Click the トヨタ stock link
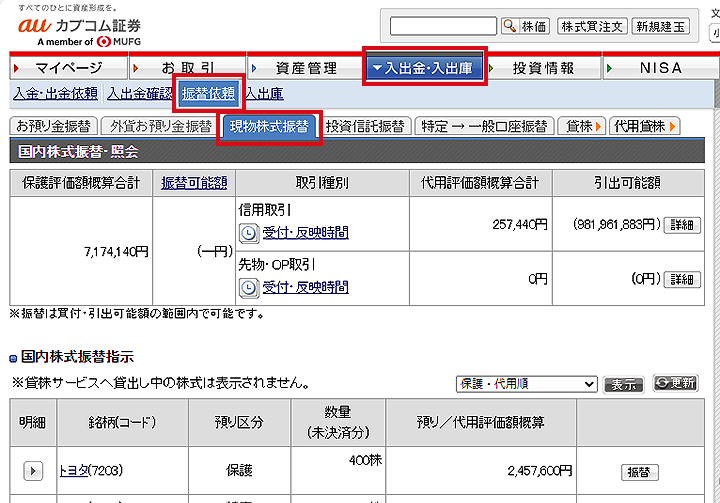This screenshot has width=720, height=503. 73,470
